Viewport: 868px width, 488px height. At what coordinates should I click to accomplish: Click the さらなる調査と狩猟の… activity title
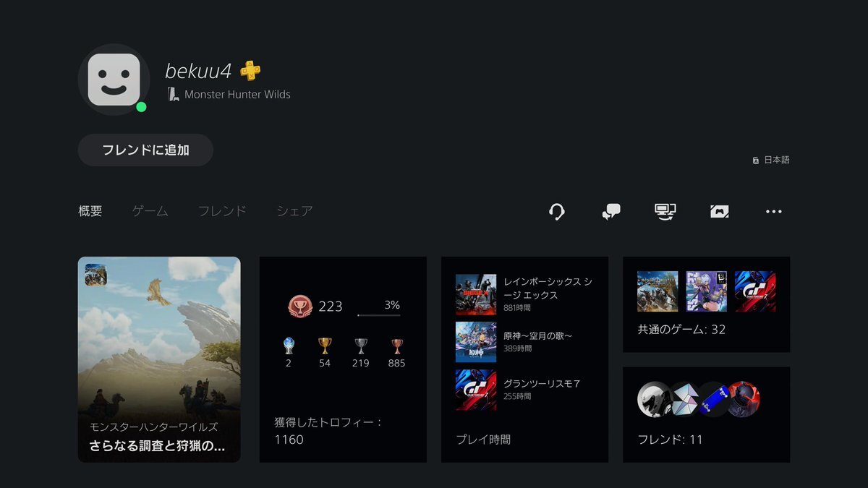tap(157, 446)
